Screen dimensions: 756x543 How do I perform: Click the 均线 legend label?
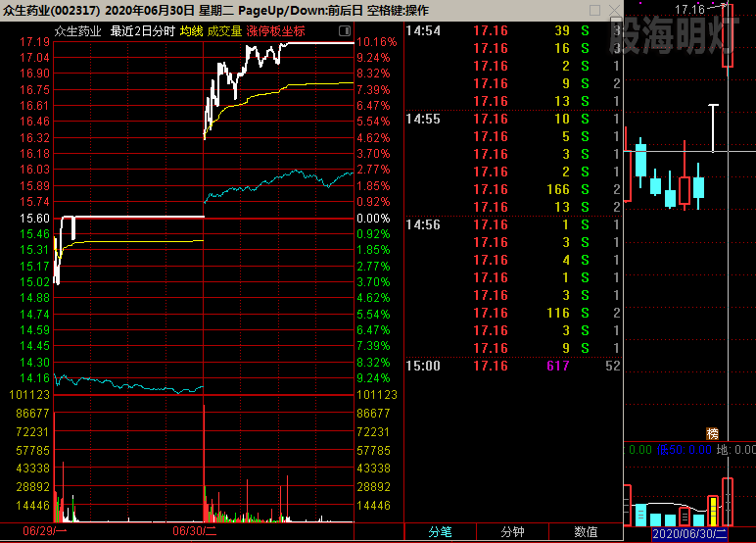point(191,31)
